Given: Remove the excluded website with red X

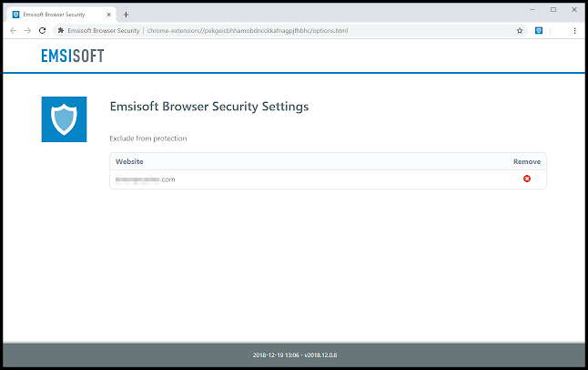Looking at the screenshot, I should [x=526, y=179].
